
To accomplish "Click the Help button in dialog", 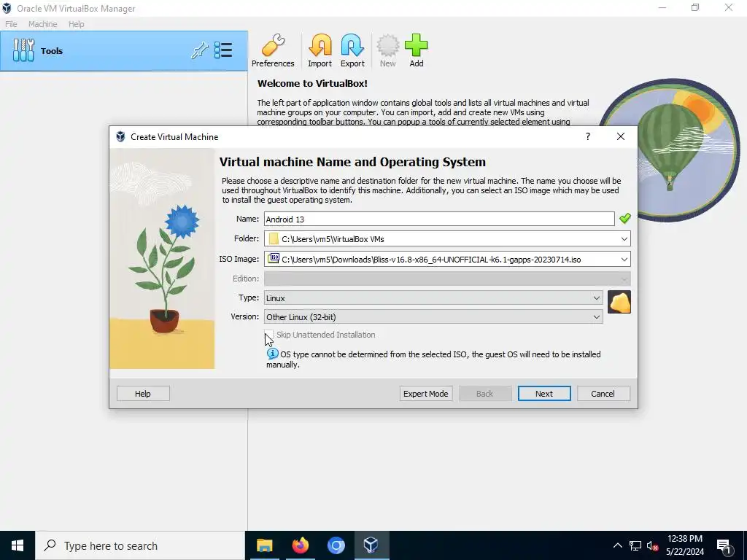I will click(143, 393).
